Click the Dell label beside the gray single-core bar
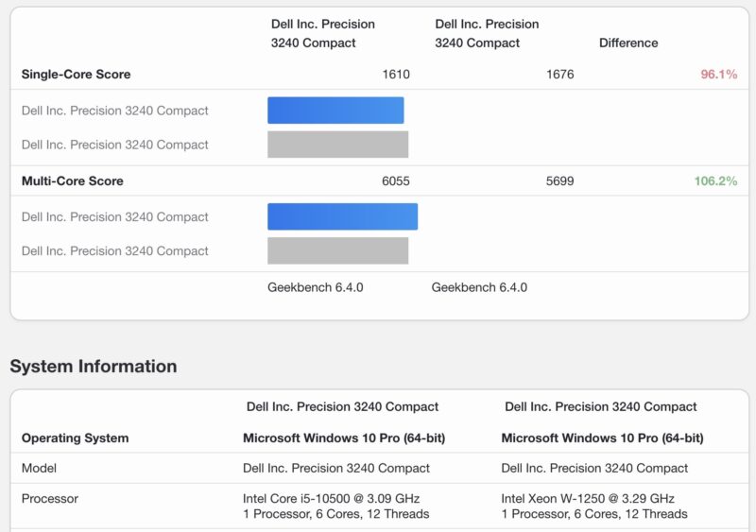Viewport: 756px width, 532px height. (114, 145)
